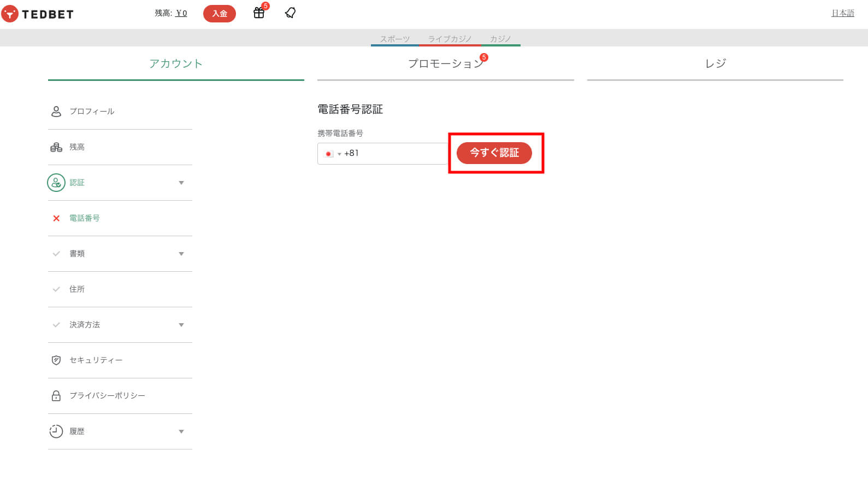Click the 入金 deposit button
Screen dimensions: 868x479
pos(220,14)
